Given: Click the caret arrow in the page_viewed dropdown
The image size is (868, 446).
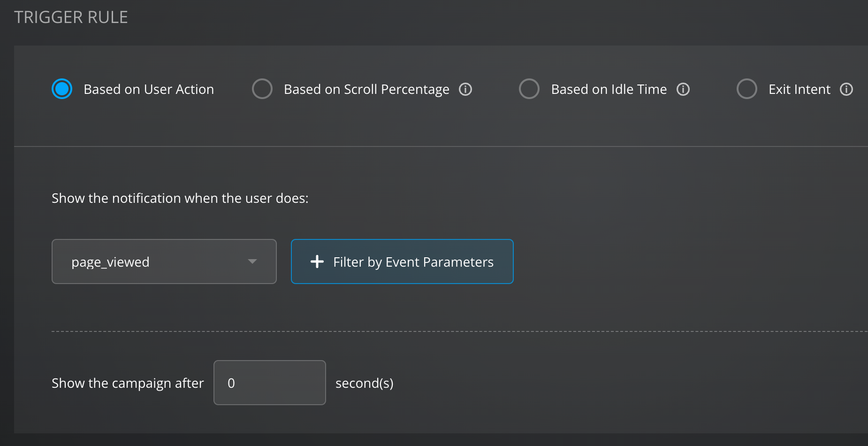Looking at the screenshot, I should coord(252,261).
